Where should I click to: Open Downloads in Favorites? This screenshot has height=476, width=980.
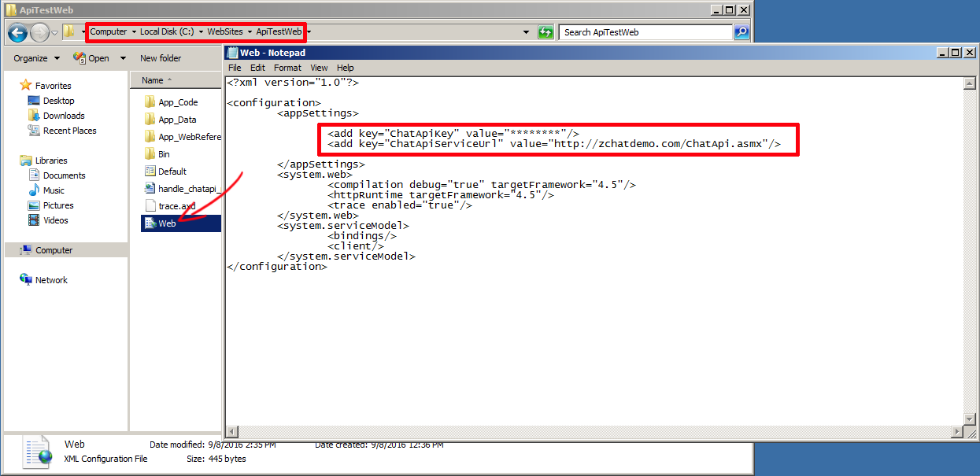click(x=63, y=116)
